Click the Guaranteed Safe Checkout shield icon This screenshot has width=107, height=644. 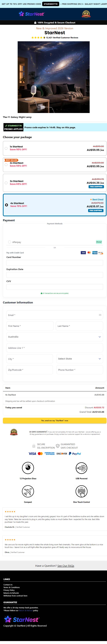[57, 446]
